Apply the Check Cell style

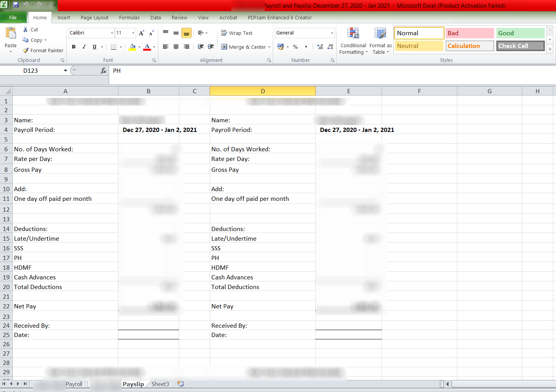pyautogui.click(x=520, y=46)
